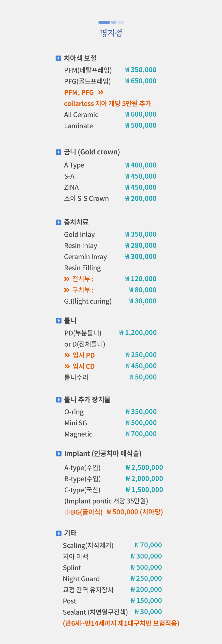This screenshot has height=644, width=222.
Task: Click the arrow icon beside the 틀니 heading
Action: point(59,321)
